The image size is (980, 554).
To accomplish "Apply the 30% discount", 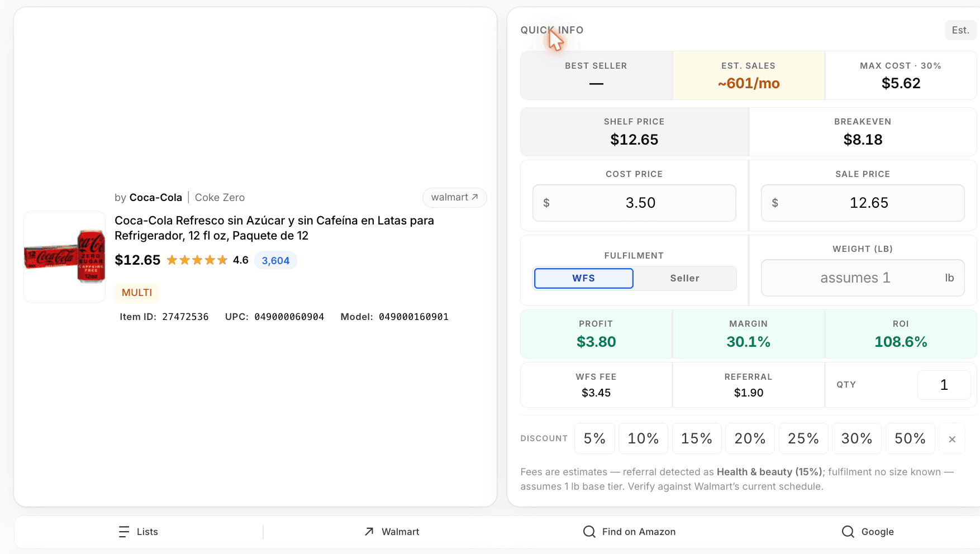I will 857,438.
